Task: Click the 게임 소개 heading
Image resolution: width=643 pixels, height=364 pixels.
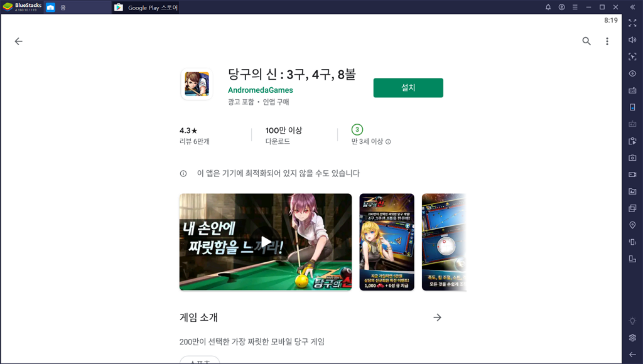Action: [198, 318]
